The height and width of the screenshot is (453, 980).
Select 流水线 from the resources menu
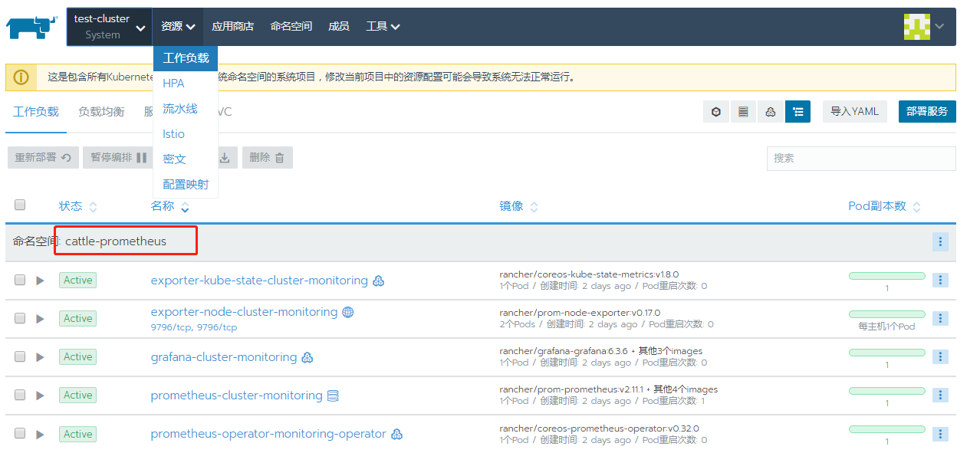click(181, 108)
